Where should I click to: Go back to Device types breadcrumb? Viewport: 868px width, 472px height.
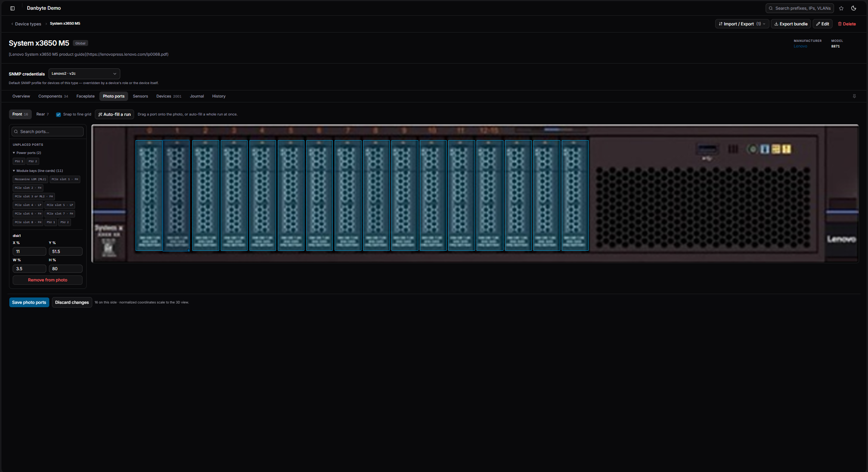(28, 24)
